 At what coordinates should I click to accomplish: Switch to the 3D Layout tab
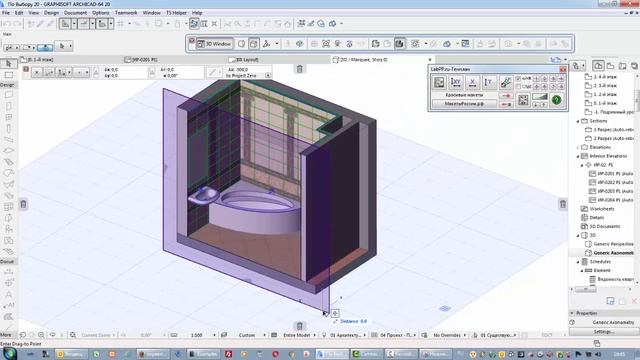pyautogui.click(x=244, y=60)
